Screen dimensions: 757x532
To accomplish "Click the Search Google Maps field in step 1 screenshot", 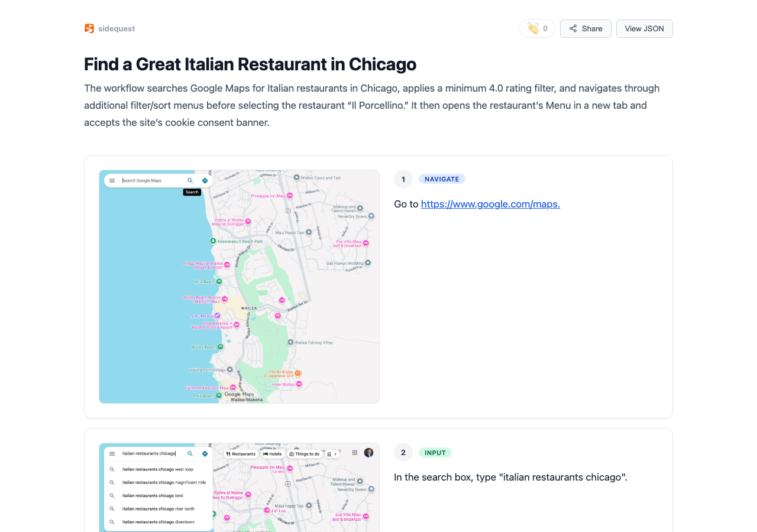I will point(151,181).
